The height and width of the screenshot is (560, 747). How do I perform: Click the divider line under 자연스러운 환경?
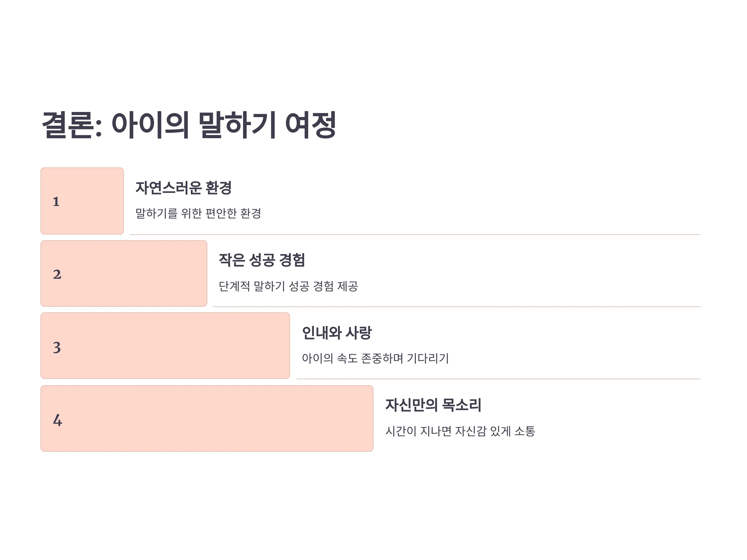(x=415, y=235)
